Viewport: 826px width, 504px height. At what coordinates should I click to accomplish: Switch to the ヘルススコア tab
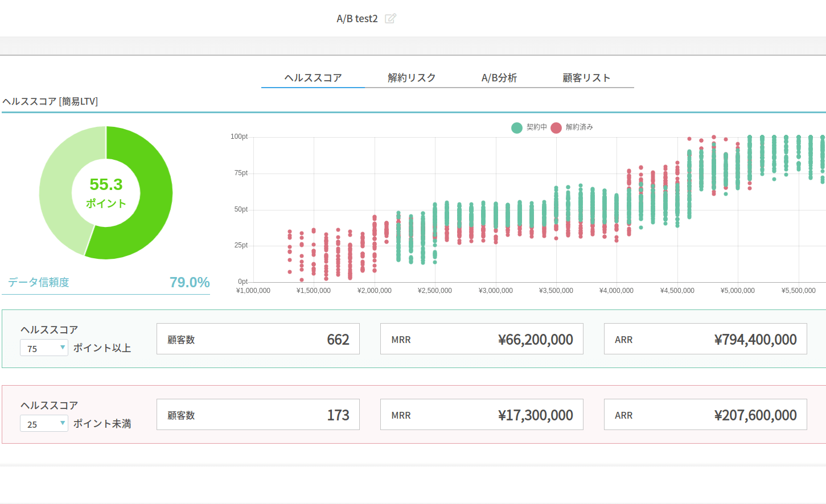tap(313, 78)
